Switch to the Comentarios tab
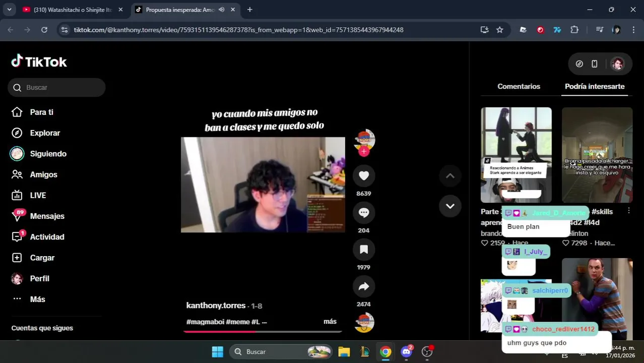Image resolution: width=644 pixels, height=363 pixels. 519,86
